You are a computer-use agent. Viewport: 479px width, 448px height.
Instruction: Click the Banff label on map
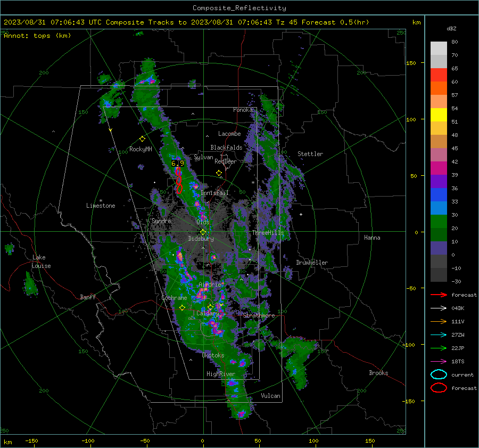click(x=88, y=297)
